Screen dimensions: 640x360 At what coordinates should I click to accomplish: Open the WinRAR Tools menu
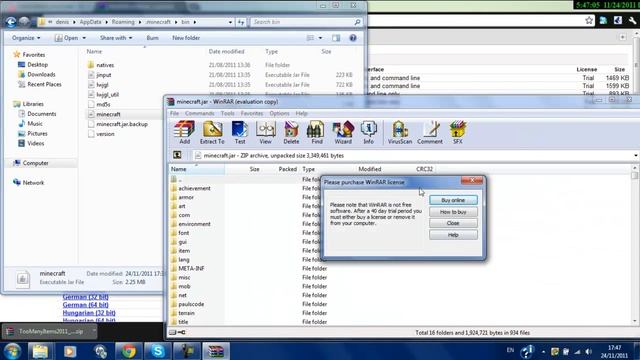pos(227,113)
